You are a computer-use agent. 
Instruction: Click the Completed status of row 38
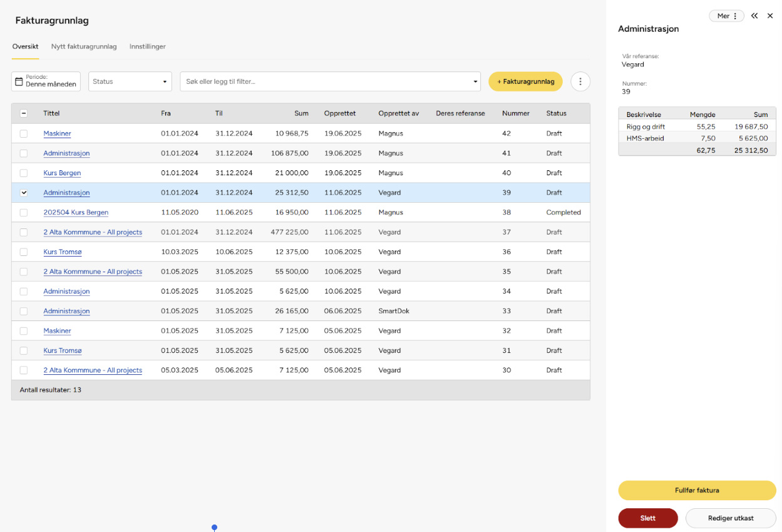tap(563, 213)
